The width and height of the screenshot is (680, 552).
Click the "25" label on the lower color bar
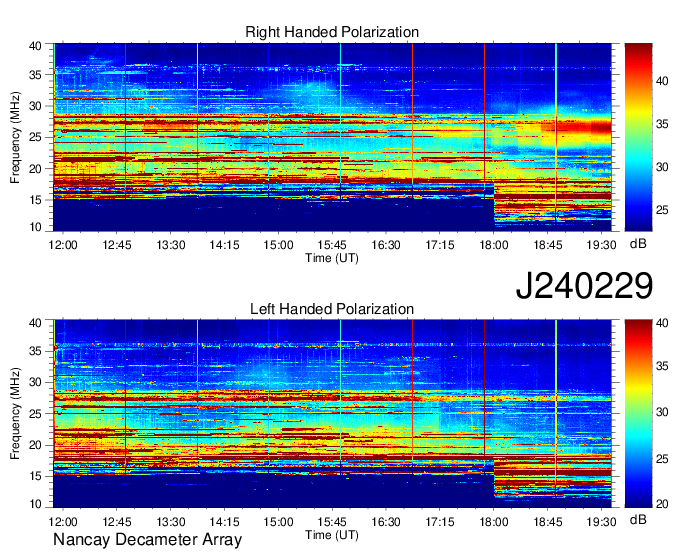point(662,458)
